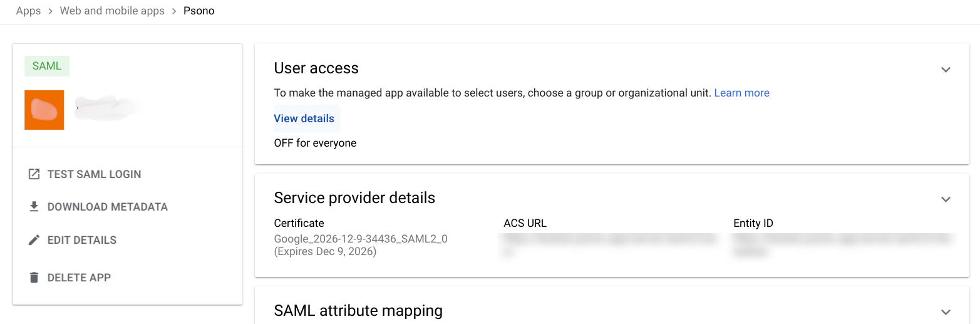980x324 pixels.
Task: Click the SAML attribute mapping heading
Action: click(358, 311)
